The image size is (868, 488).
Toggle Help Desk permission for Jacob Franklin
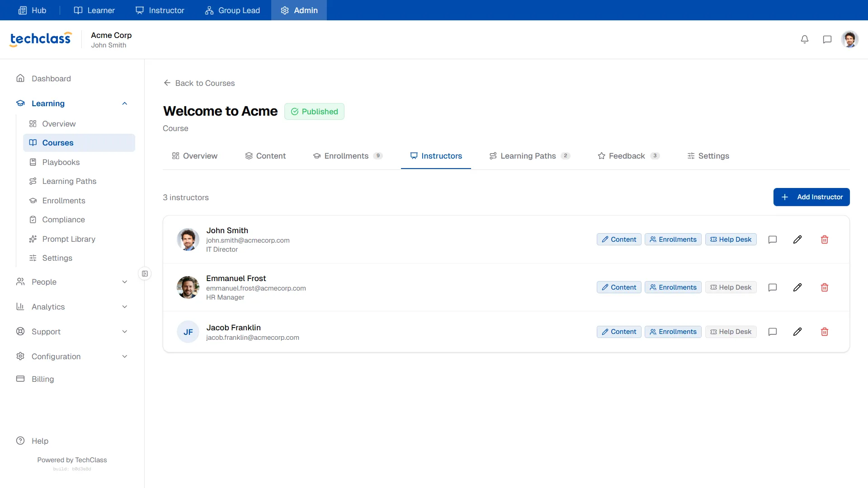[731, 332]
